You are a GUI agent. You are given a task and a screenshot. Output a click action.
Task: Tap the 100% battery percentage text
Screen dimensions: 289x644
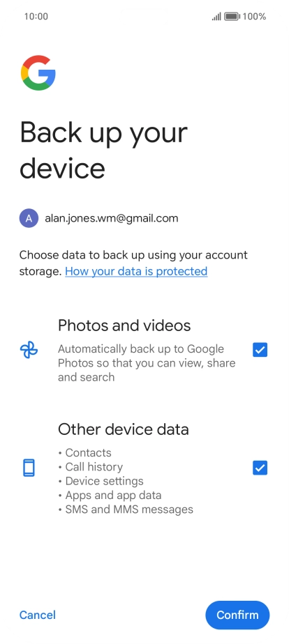254,17
